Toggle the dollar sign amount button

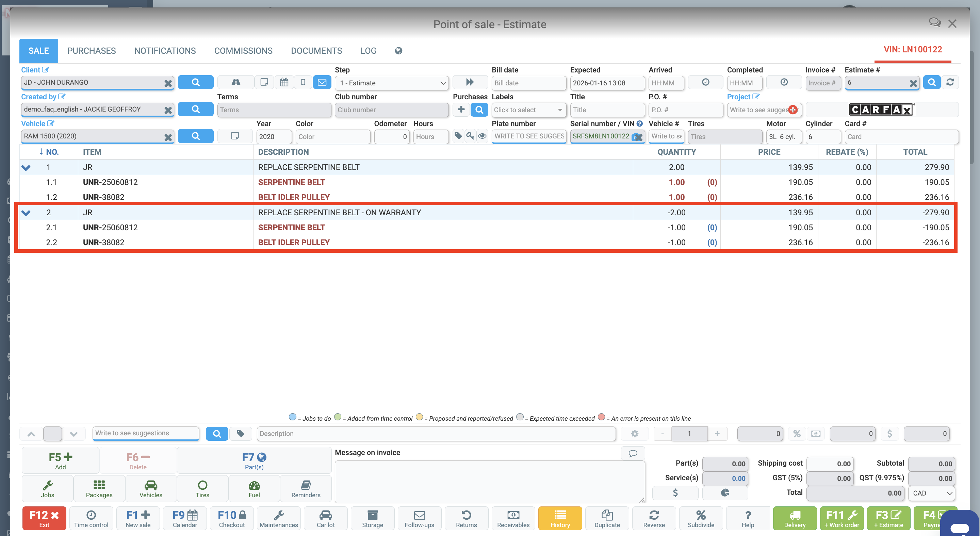coord(889,433)
